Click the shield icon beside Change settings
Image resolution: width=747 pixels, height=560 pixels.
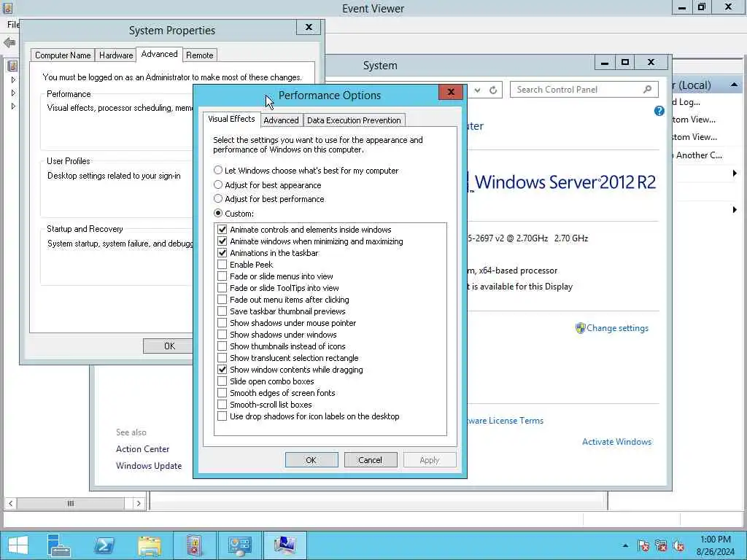[580, 328]
